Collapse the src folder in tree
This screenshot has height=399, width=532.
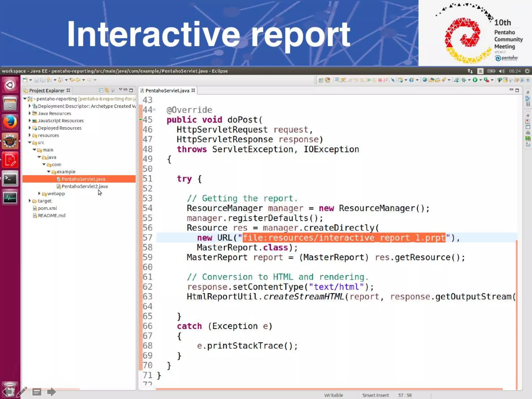pos(30,143)
